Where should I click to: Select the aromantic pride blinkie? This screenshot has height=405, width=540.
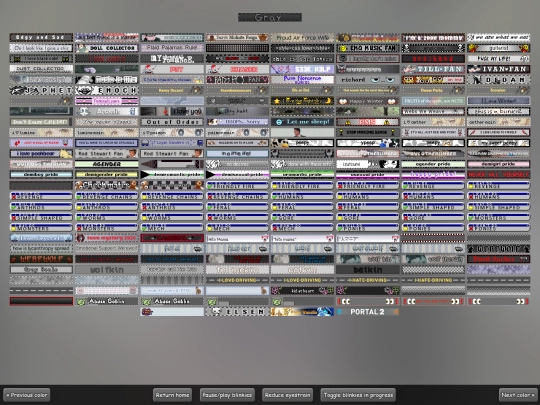coord(302,175)
